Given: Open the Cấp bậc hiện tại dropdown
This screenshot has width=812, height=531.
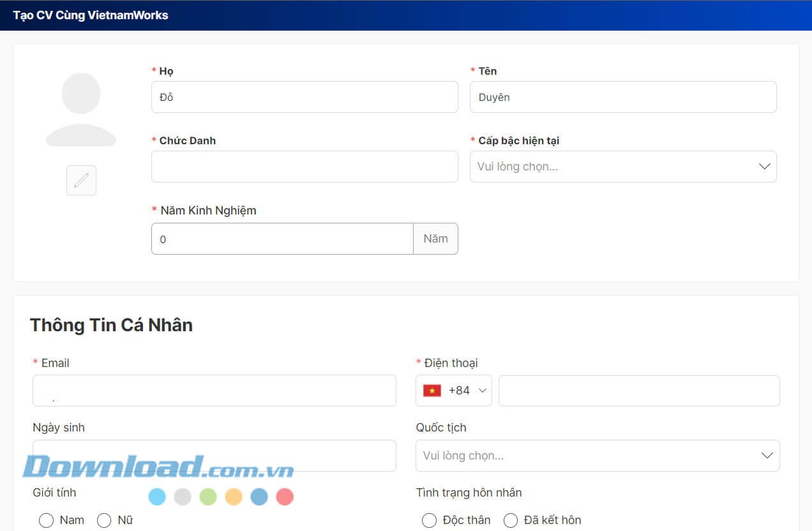Looking at the screenshot, I should click(623, 166).
